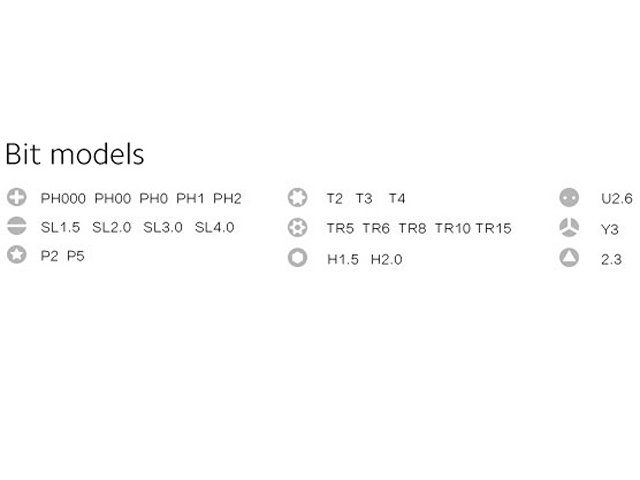
Task: Click the H2.0 hex size label
Action: pos(386,259)
